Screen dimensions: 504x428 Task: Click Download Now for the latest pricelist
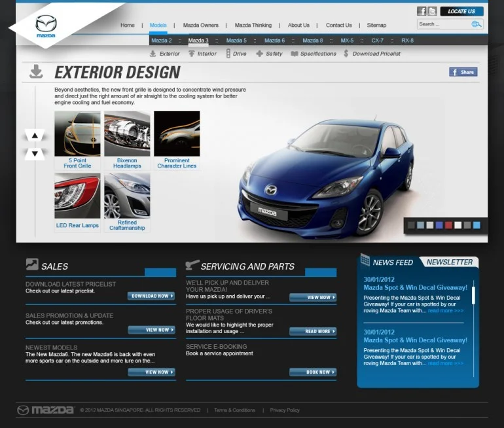coord(151,296)
